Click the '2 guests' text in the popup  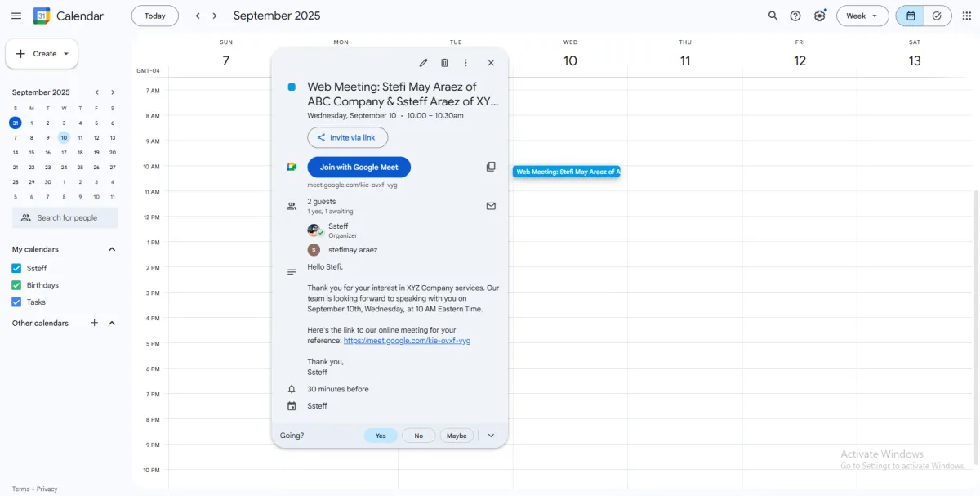pos(322,202)
